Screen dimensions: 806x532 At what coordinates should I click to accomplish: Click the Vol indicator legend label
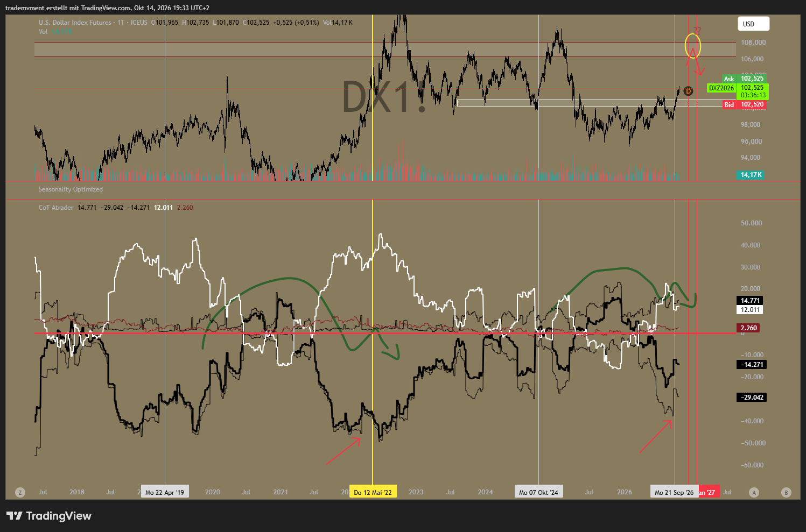[43, 32]
